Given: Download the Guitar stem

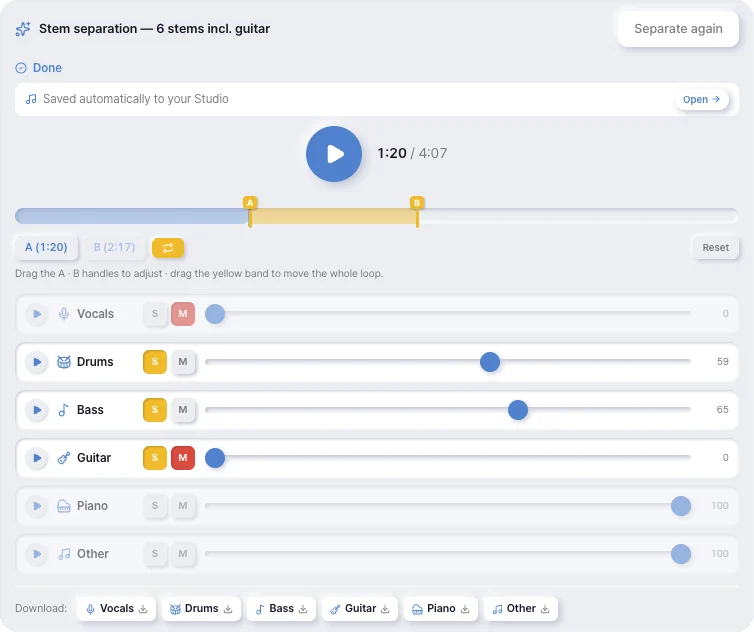Looking at the screenshot, I should [360, 609].
